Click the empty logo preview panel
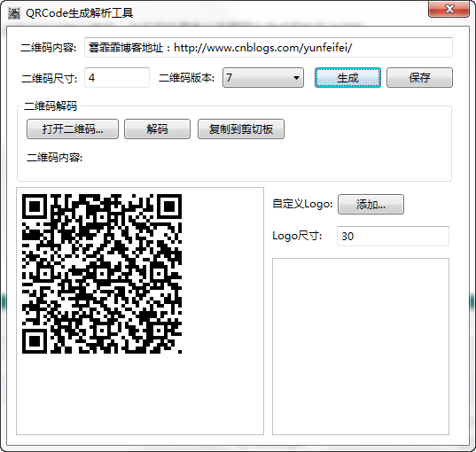This screenshot has height=452, width=476. [361, 347]
